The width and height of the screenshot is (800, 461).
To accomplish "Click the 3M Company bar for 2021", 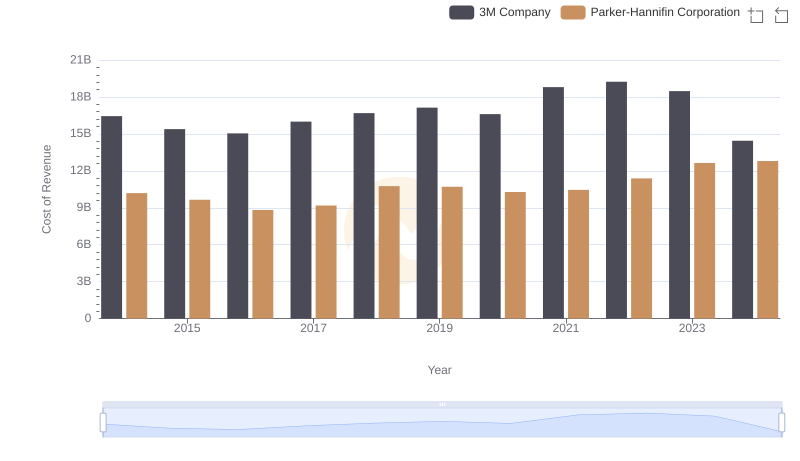I will pos(554,203).
